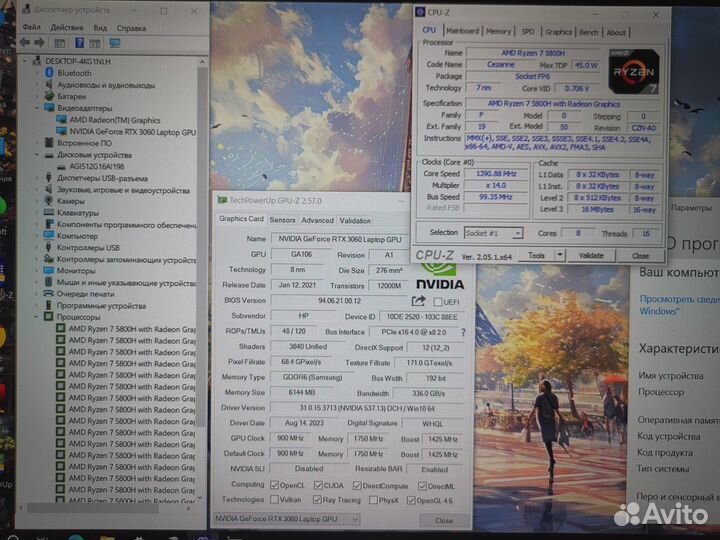Switch to the SPD tab in CPU-Z
Image resolution: width=720 pixels, height=540 pixels.
pyautogui.click(x=528, y=31)
